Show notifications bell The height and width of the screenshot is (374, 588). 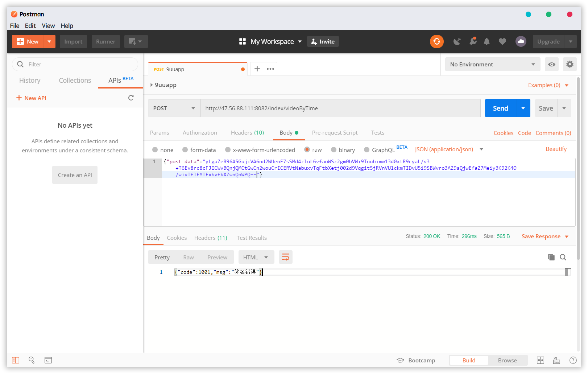(487, 41)
